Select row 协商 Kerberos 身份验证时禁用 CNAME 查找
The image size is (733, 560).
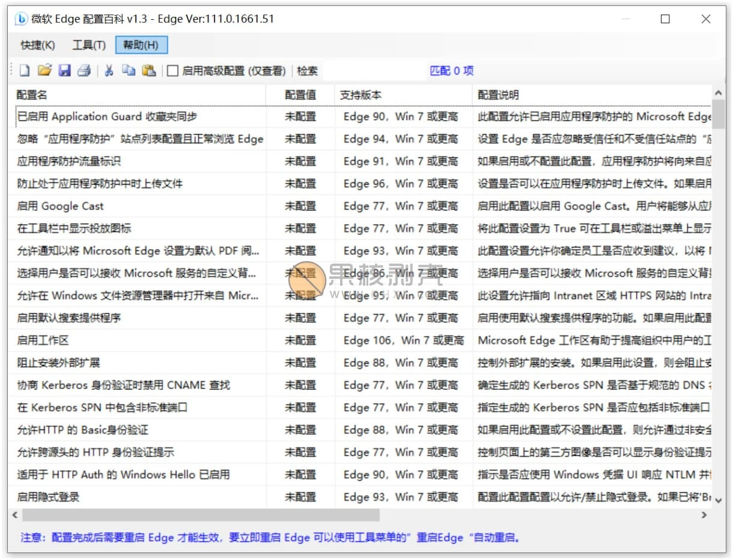coord(360,385)
